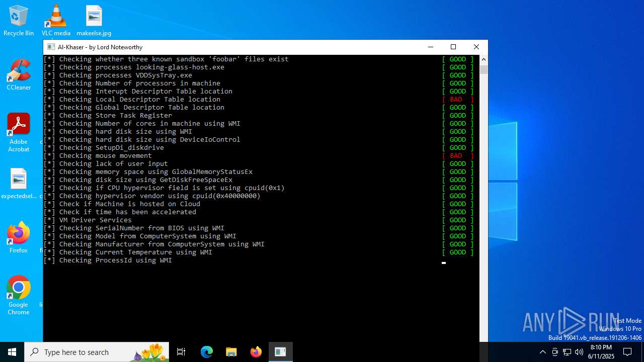Open network status tray icon
Screen dimensions: 644x362
coord(567,352)
